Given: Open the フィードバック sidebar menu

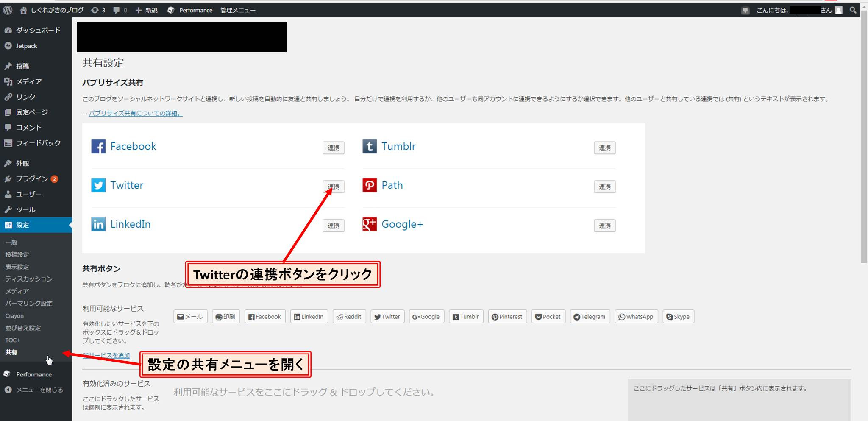Looking at the screenshot, I should pyautogui.click(x=36, y=143).
